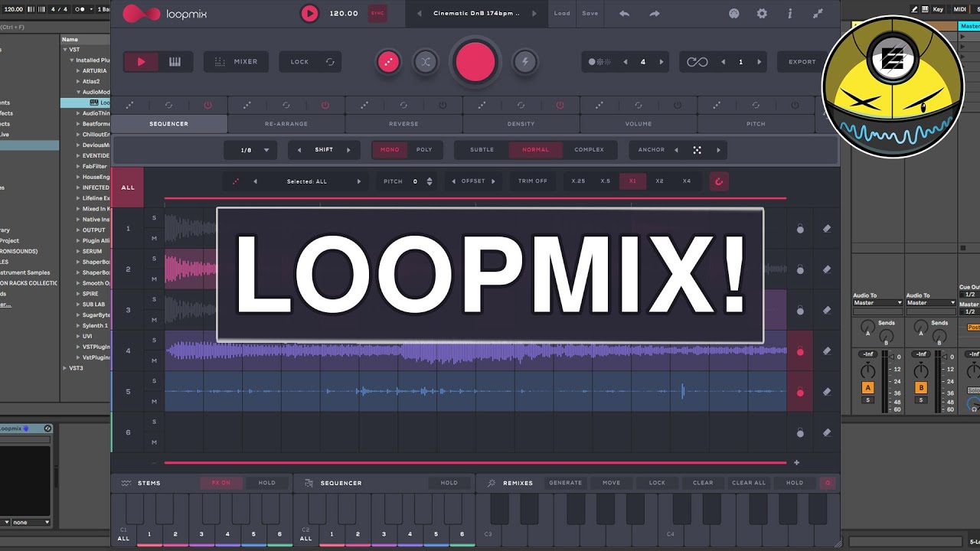Toggle the Re-Arrange power button
Image resolution: width=980 pixels, height=551 pixels.
[x=325, y=105]
